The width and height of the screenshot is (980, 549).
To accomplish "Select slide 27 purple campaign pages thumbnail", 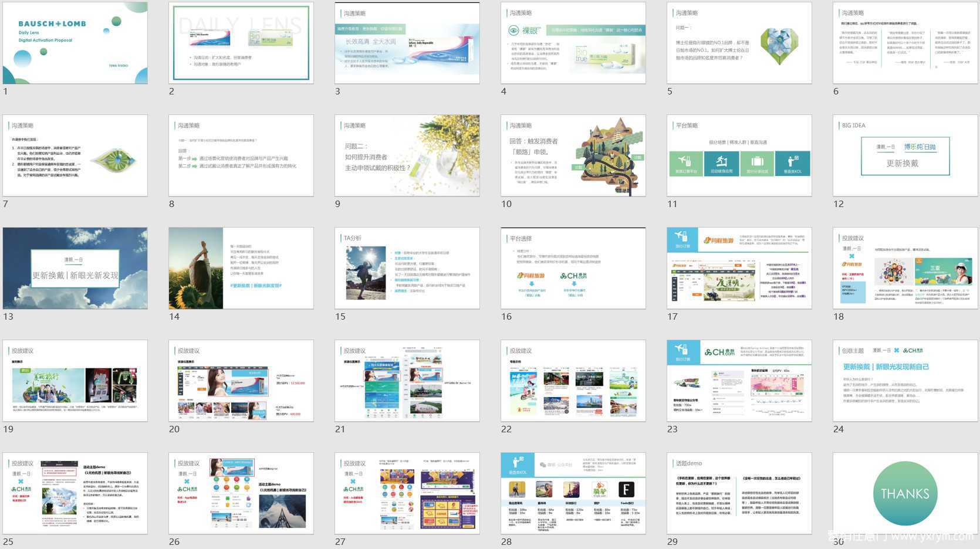I will point(407,493).
